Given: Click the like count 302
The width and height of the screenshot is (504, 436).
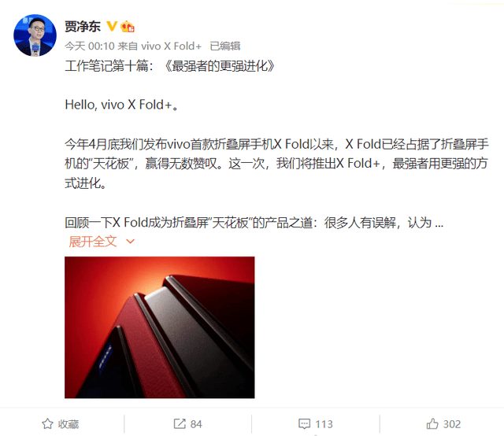Looking at the screenshot, I should (452, 424).
